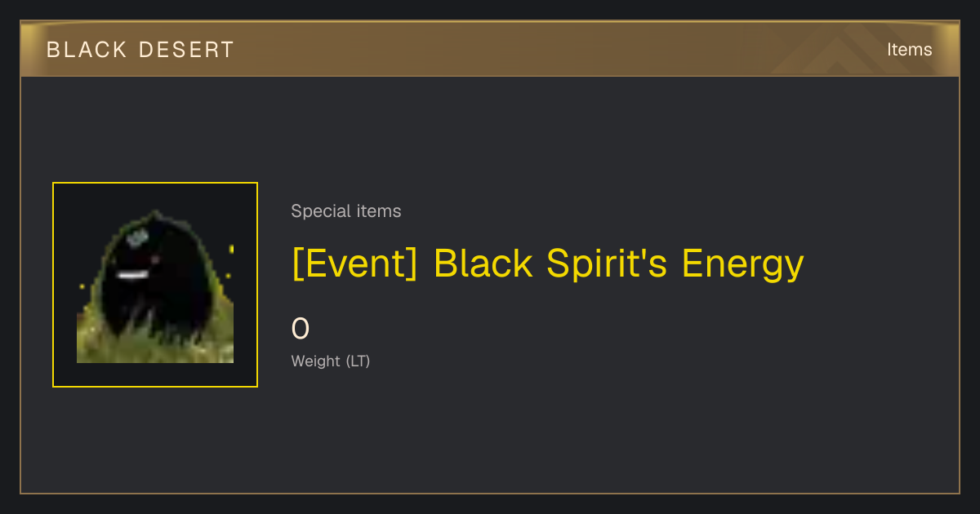Click the (LT) unit text

click(358, 361)
